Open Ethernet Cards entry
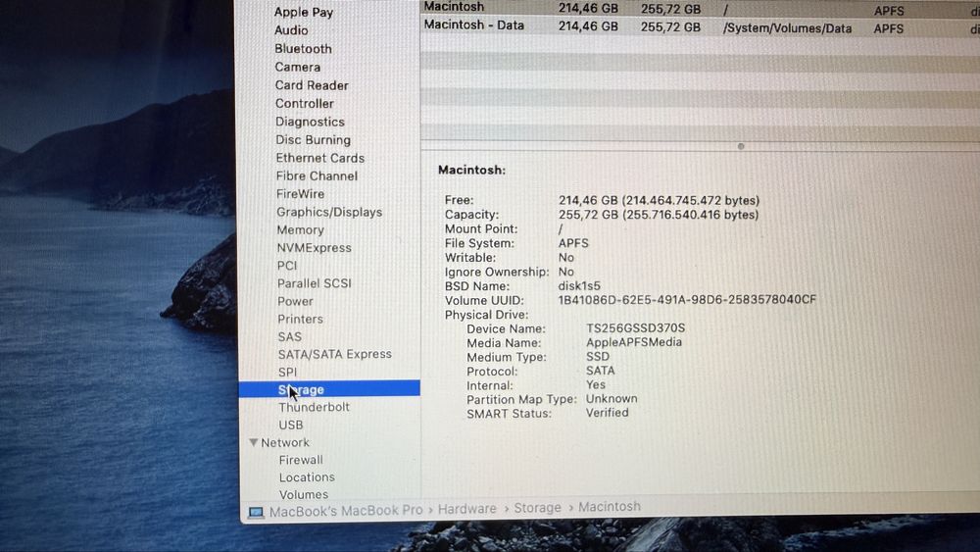Viewport: 980px width, 552px height. (320, 158)
